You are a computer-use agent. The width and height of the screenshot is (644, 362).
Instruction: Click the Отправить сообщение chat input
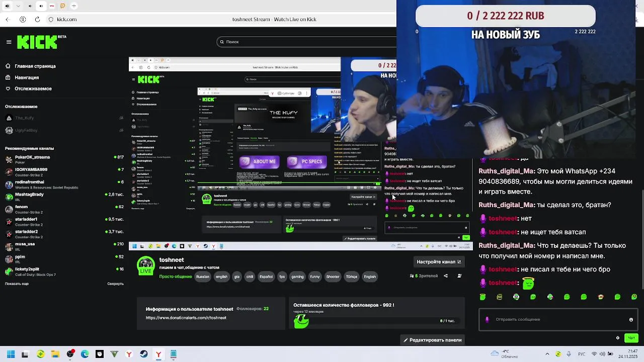[x=558, y=319]
